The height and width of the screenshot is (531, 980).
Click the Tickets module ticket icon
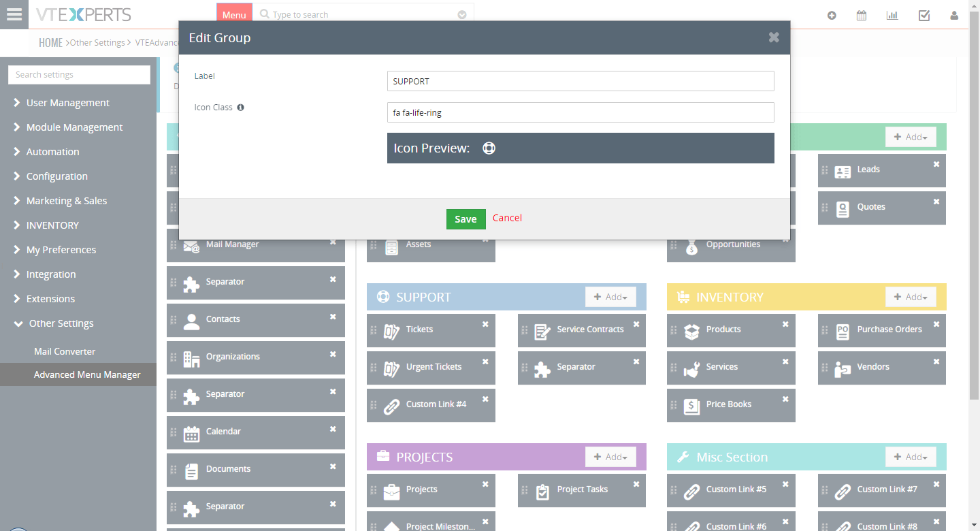pos(391,330)
